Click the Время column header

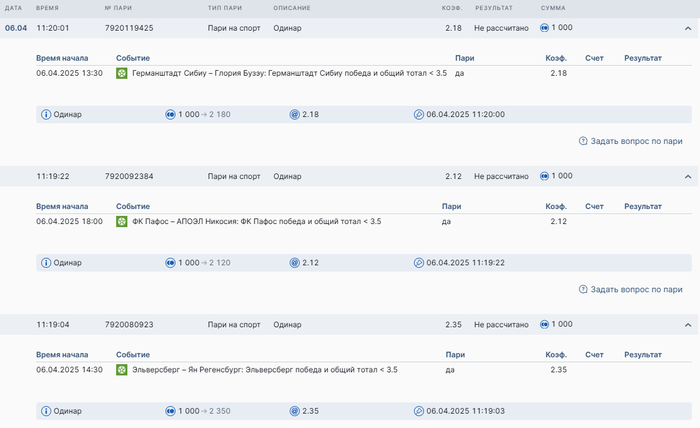click(49, 8)
